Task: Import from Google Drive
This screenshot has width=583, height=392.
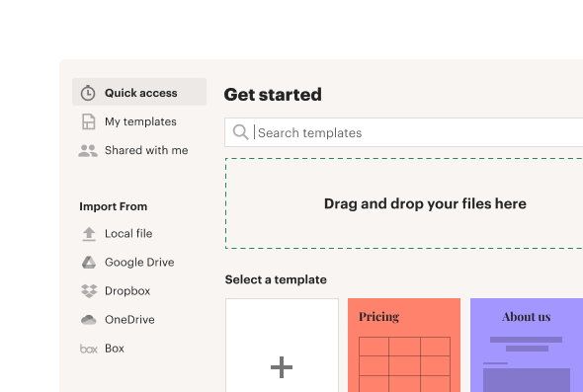Action: (x=139, y=263)
